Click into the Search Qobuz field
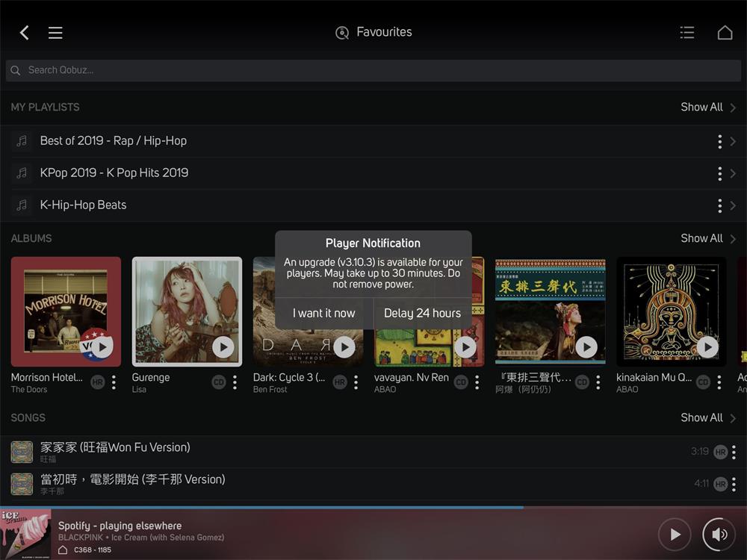Screen dimensions: 747x560 click(x=373, y=70)
